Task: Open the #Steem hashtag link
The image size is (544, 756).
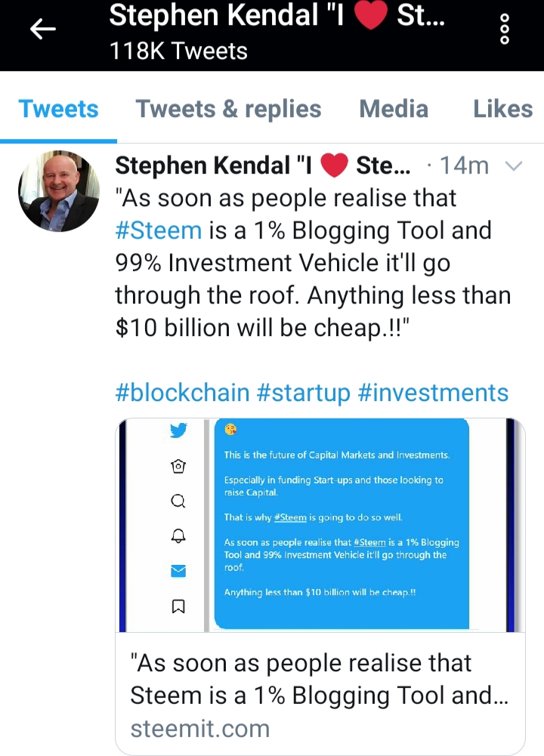Action: click(158, 230)
